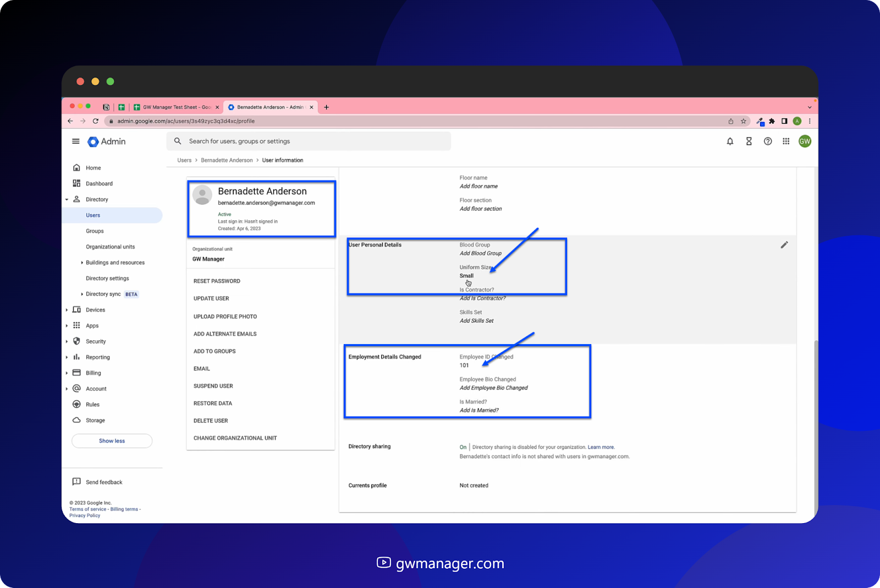Click Add floor name text

click(x=479, y=186)
